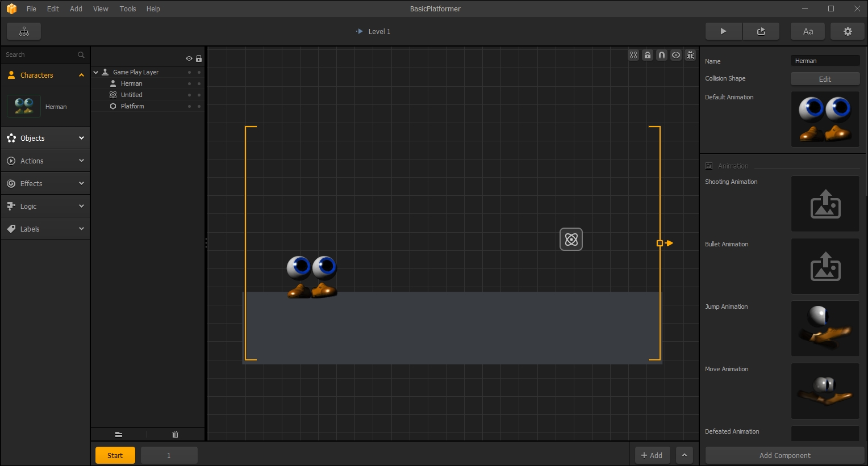Screen dimensions: 868x466
Task: Open the gear settings button
Action: click(x=848, y=31)
